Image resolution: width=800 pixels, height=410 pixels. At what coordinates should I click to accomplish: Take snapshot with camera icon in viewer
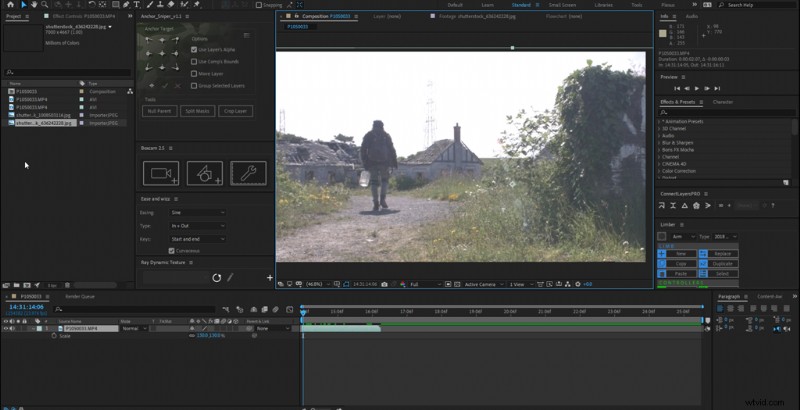coord(384,284)
